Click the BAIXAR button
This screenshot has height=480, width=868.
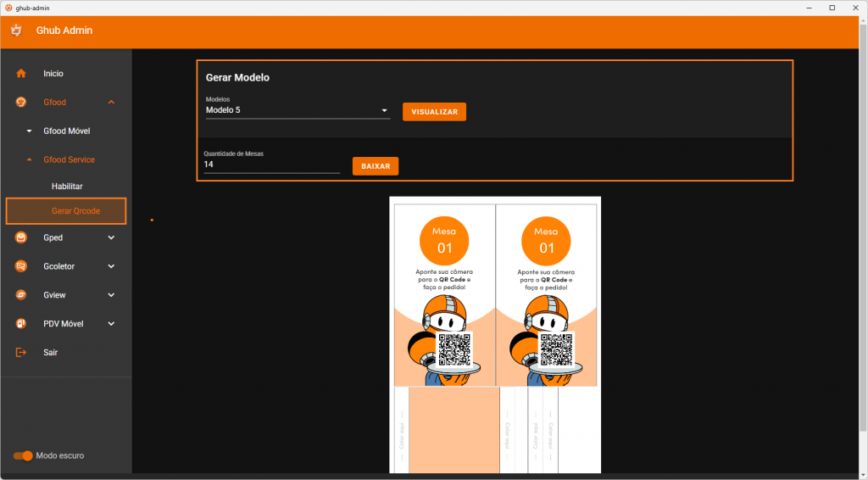point(376,166)
